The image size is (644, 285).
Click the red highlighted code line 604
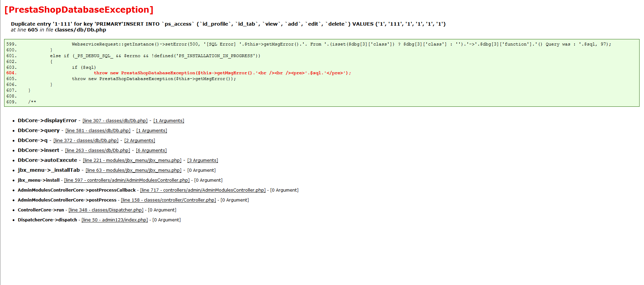(223, 73)
